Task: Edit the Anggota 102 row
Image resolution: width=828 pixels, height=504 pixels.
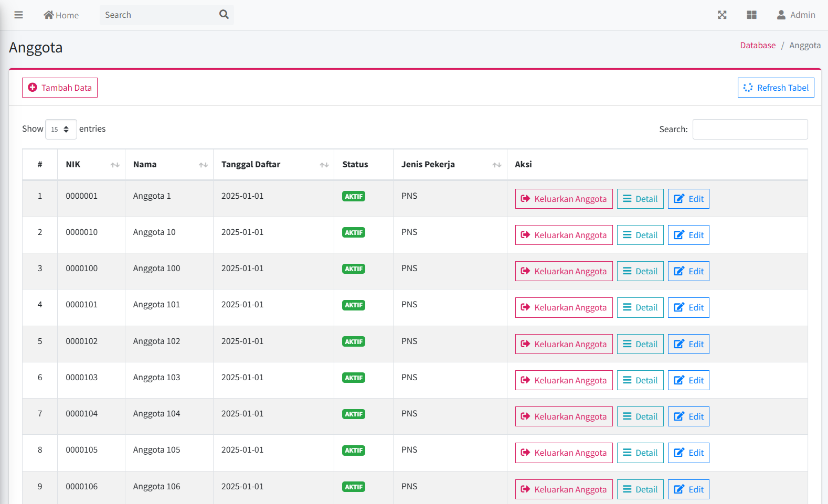Action: point(688,344)
